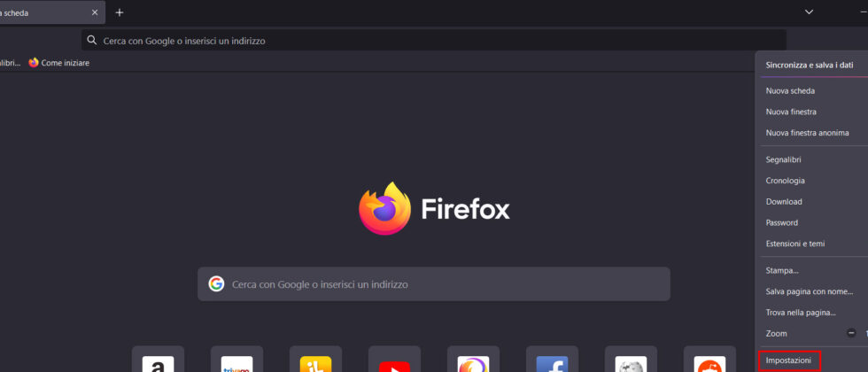The width and height of the screenshot is (868, 372).
Task: Click the top address bar field
Action: click(x=433, y=41)
